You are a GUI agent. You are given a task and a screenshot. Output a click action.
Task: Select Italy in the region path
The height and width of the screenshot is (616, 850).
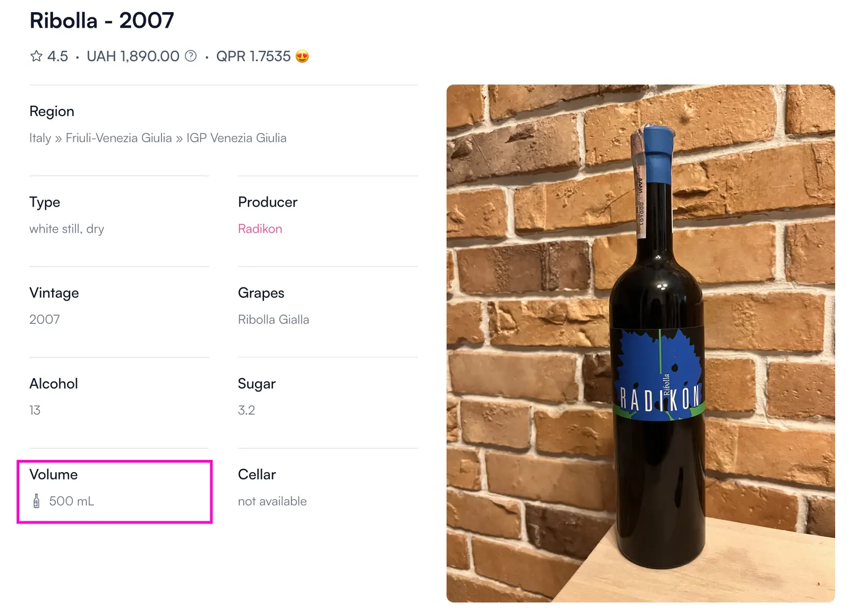(x=40, y=138)
